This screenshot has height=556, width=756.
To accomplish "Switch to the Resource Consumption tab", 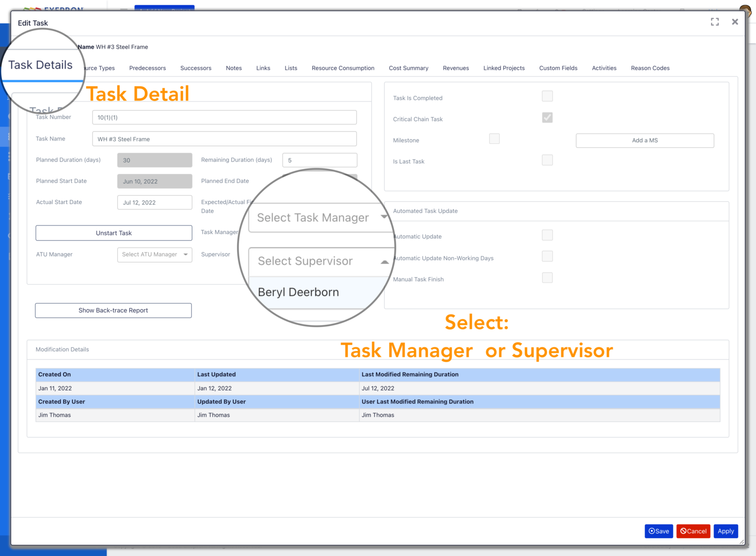I will 343,68.
